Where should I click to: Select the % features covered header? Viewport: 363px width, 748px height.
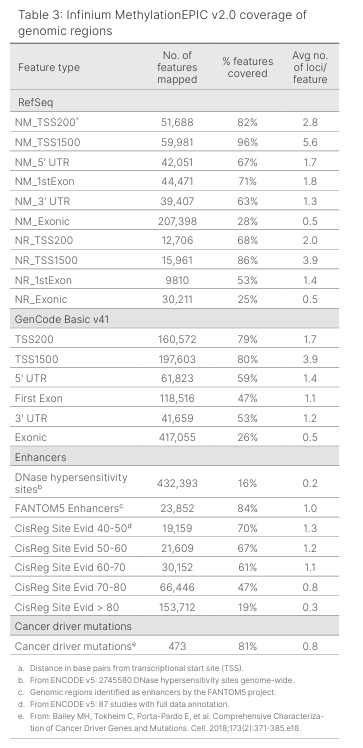tap(248, 67)
